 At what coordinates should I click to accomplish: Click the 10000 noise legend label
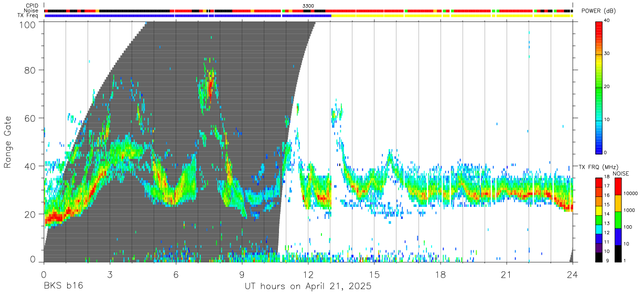630,193
